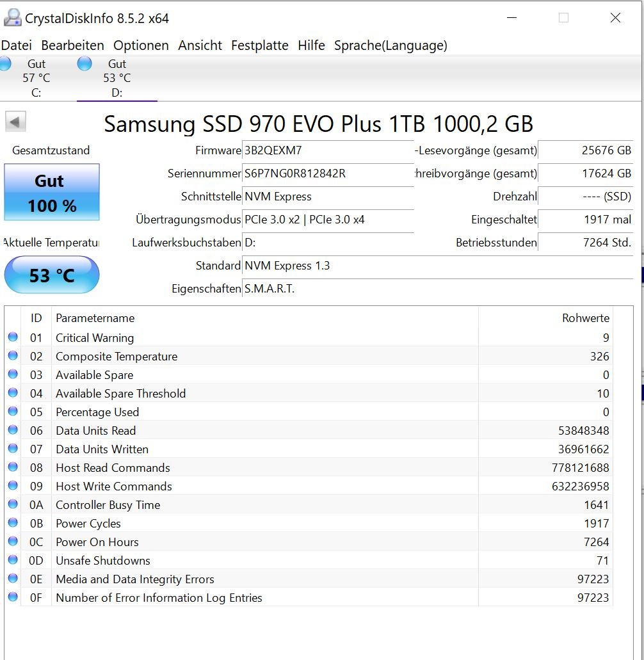Click the serial number field S6P7NG0R812842R
The width and height of the screenshot is (644, 660).
pyautogui.click(x=328, y=173)
